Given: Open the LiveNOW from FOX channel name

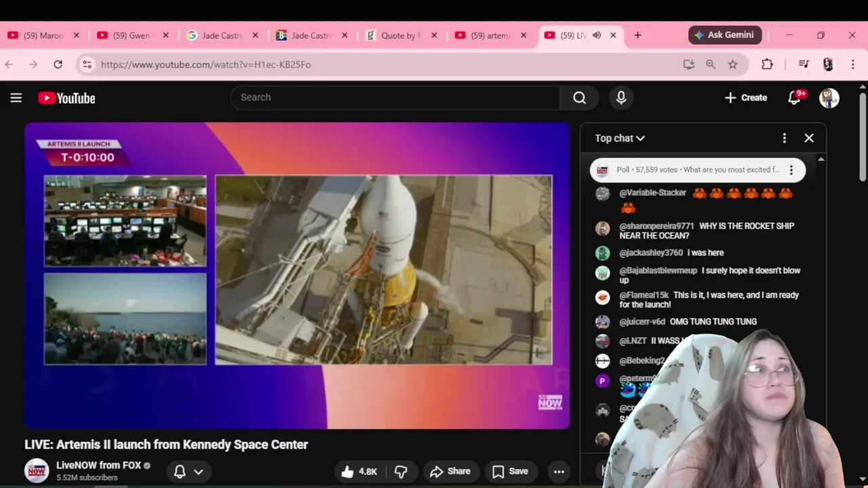Looking at the screenshot, I should pos(98,466).
